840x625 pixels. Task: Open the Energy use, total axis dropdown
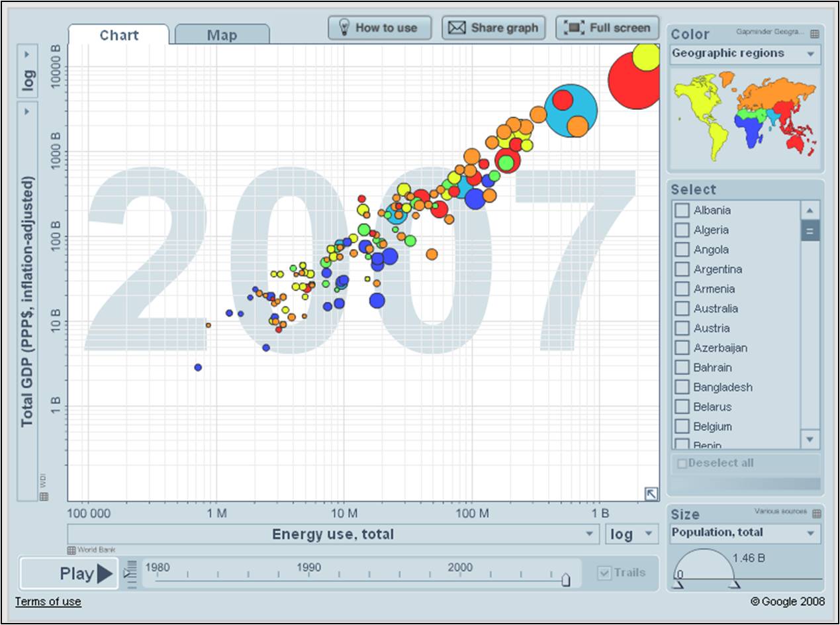click(x=334, y=534)
